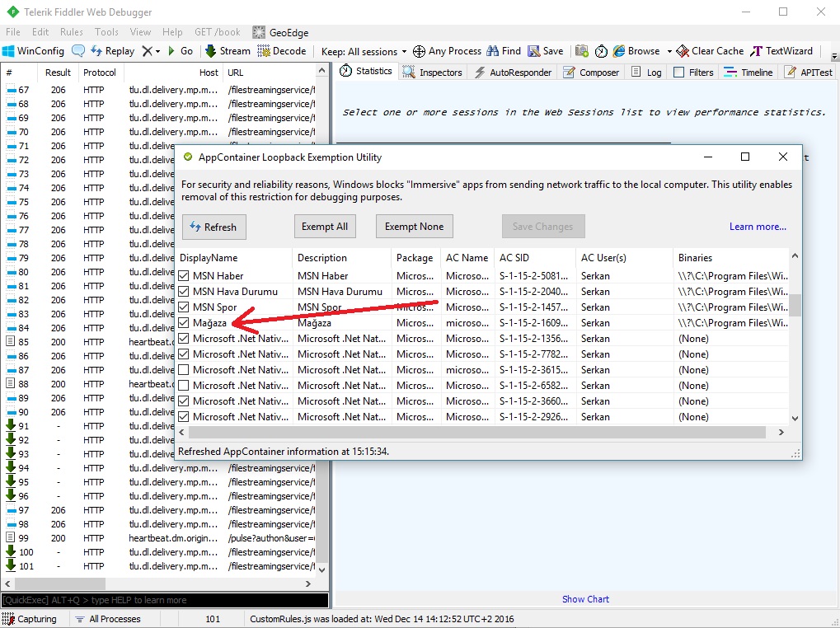Image resolution: width=840 pixels, height=628 pixels.
Task: Click the QuickExec command input box
Action: pyautogui.click(x=165, y=600)
